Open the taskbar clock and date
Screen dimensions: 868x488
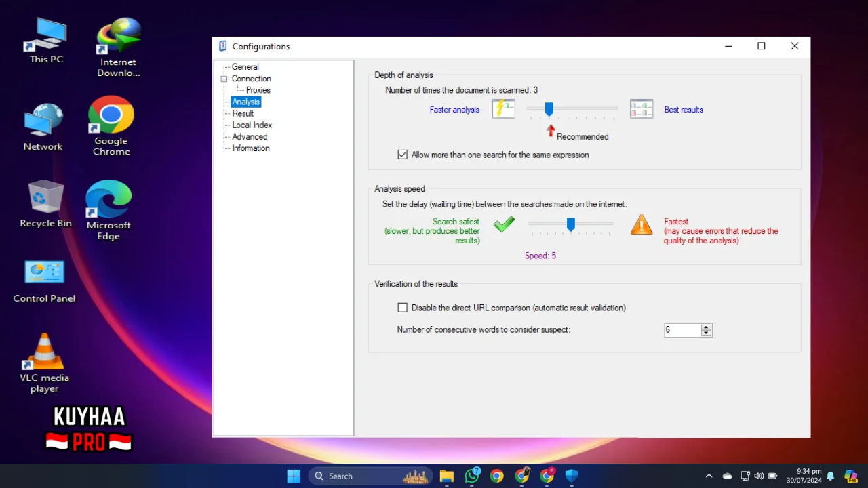804,476
